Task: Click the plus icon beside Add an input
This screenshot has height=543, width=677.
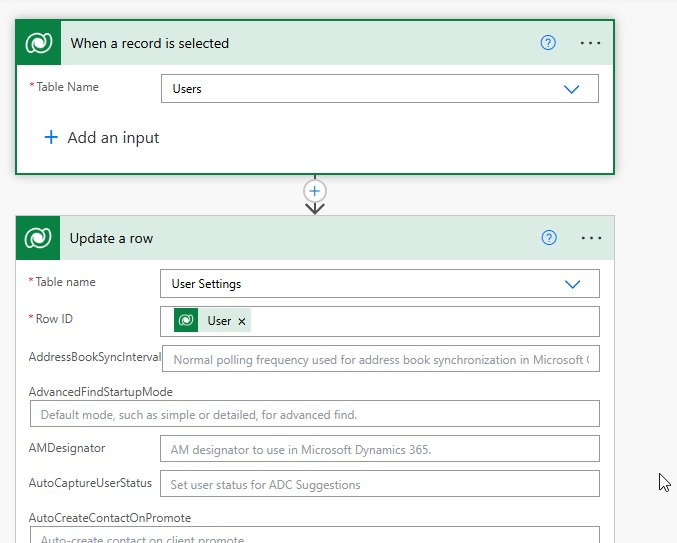Action: click(52, 138)
